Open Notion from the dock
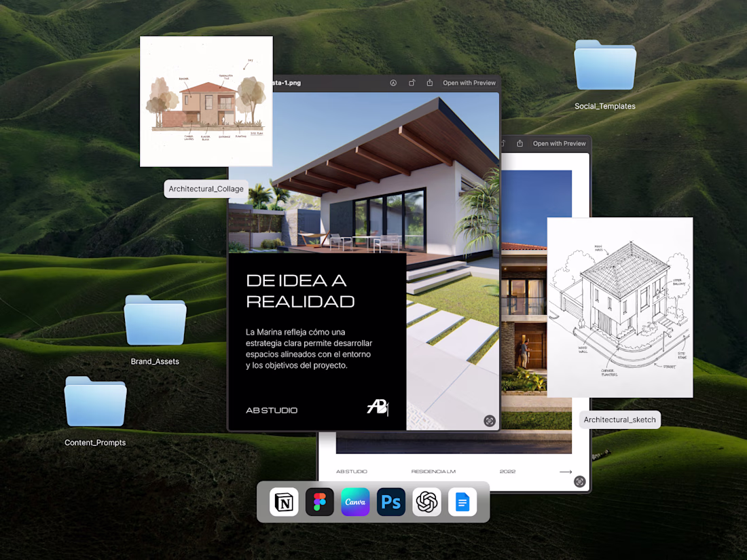Image resolution: width=747 pixels, height=560 pixels. pyautogui.click(x=284, y=502)
